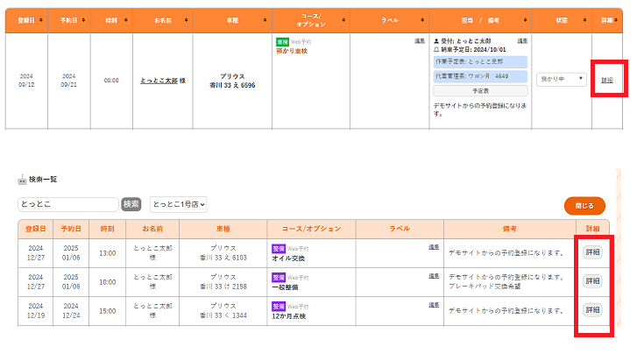This screenshot has height=354, width=644.
Task: Click the 車種 column header in top table
Action: (x=233, y=19)
